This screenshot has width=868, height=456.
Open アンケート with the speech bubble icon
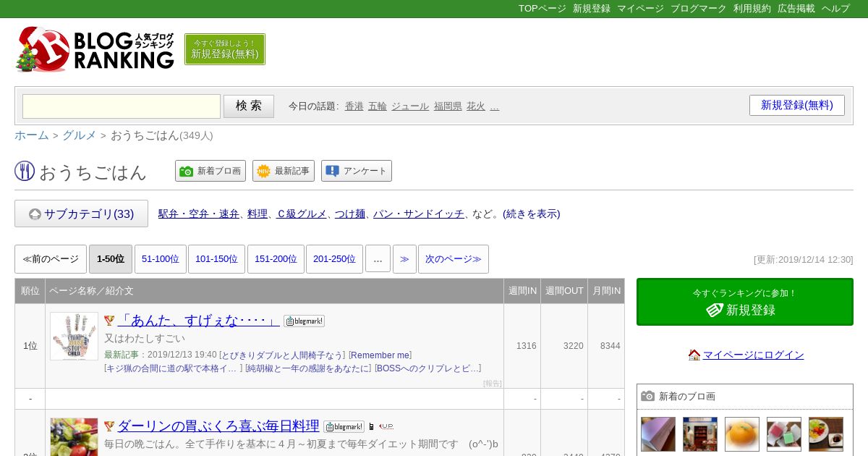(x=357, y=171)
